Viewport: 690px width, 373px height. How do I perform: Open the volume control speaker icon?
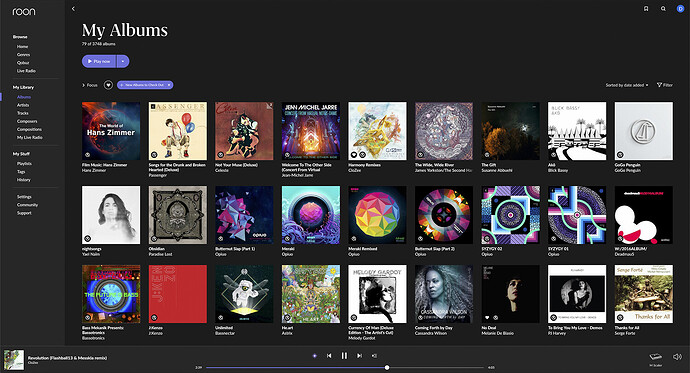[x=677, y=357]
